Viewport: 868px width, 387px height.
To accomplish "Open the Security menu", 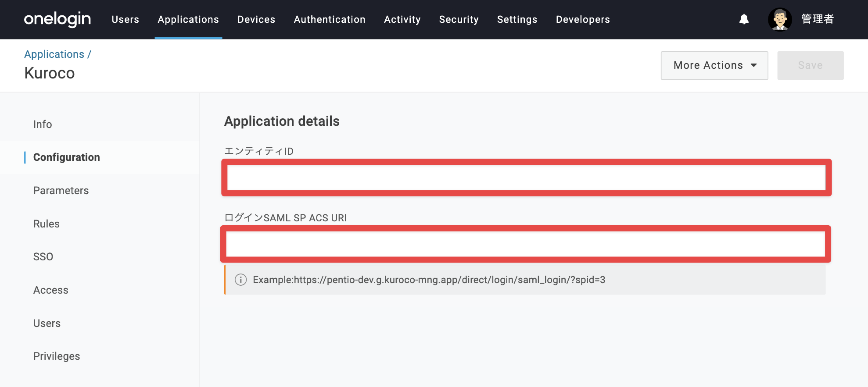I will coord(459,19).
